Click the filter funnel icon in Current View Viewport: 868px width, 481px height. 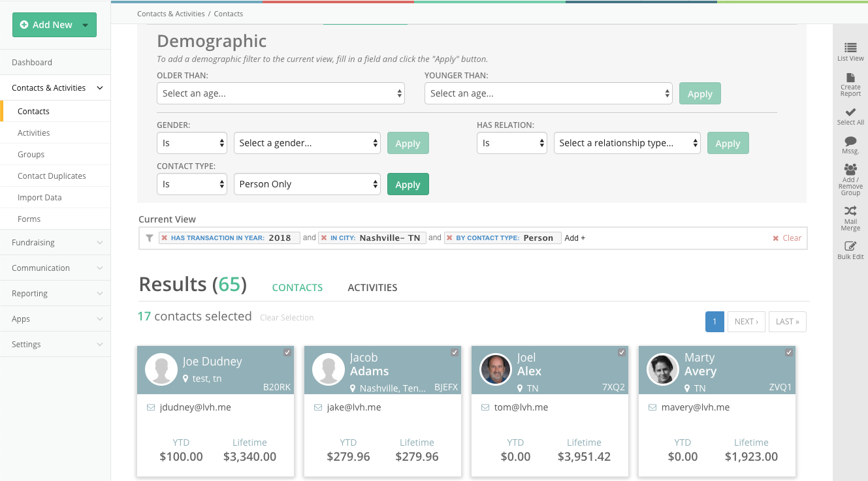click(149, 238)
